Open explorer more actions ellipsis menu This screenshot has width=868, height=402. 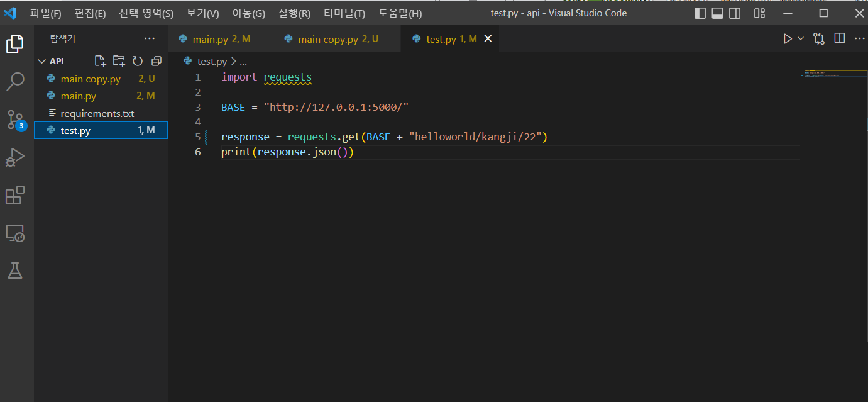click(x=149, y=39)
